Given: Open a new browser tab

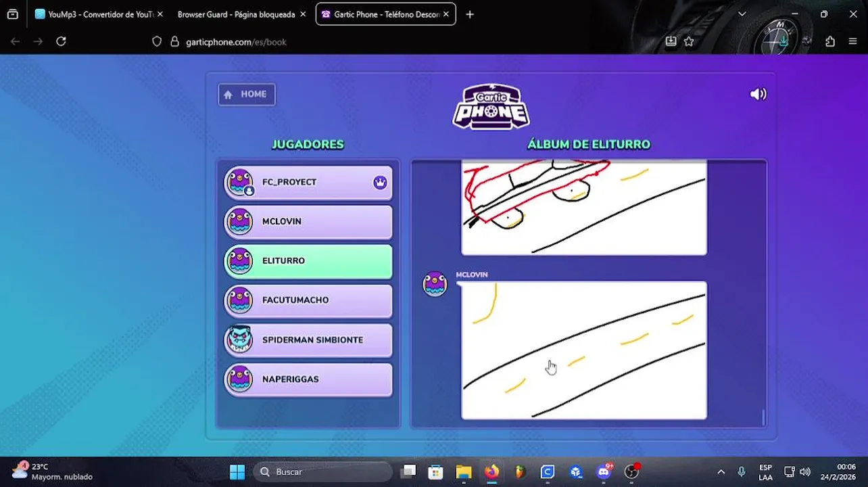Looking at the screenshot, I should pyautogui.click(x=470, y=14).
